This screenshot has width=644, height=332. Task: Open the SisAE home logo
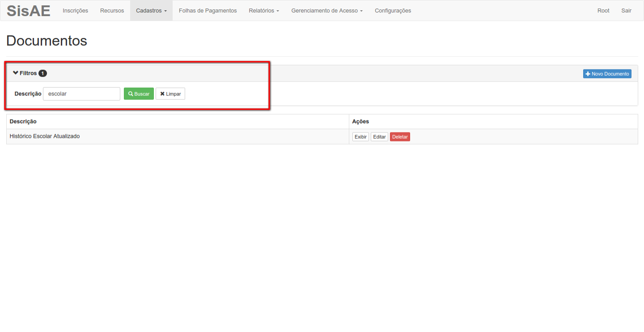coord(29,10)
